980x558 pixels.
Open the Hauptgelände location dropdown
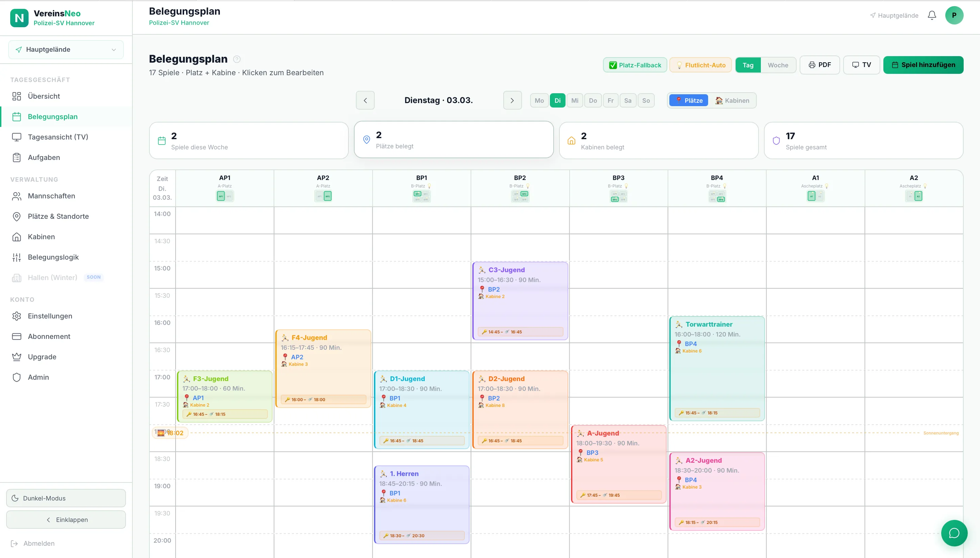pos(66,49)
